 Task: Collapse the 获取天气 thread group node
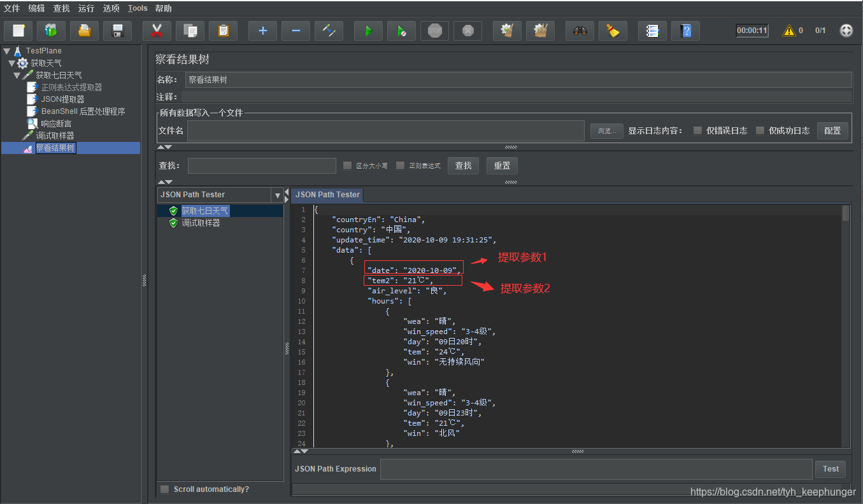point(11,63)
